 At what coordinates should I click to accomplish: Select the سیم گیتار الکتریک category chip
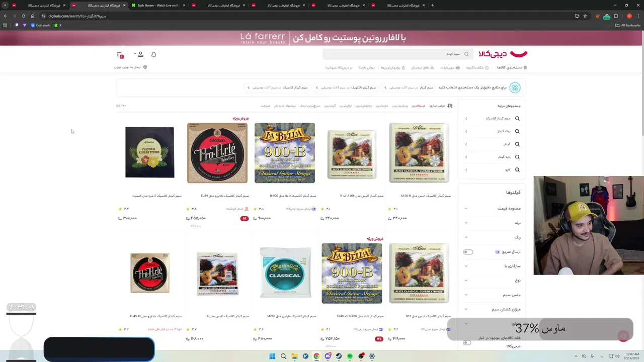(x=345, y=87)
